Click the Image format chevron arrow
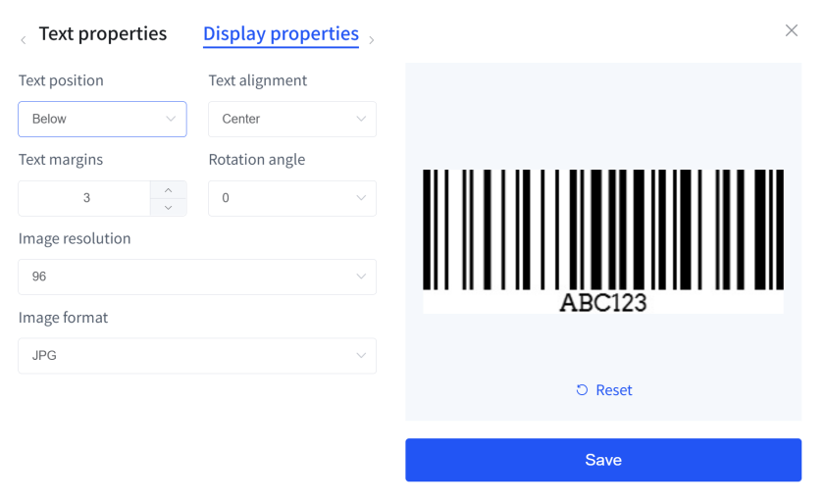Image resolution: width=825 pixels, height=504 pixels. [361, 356]
